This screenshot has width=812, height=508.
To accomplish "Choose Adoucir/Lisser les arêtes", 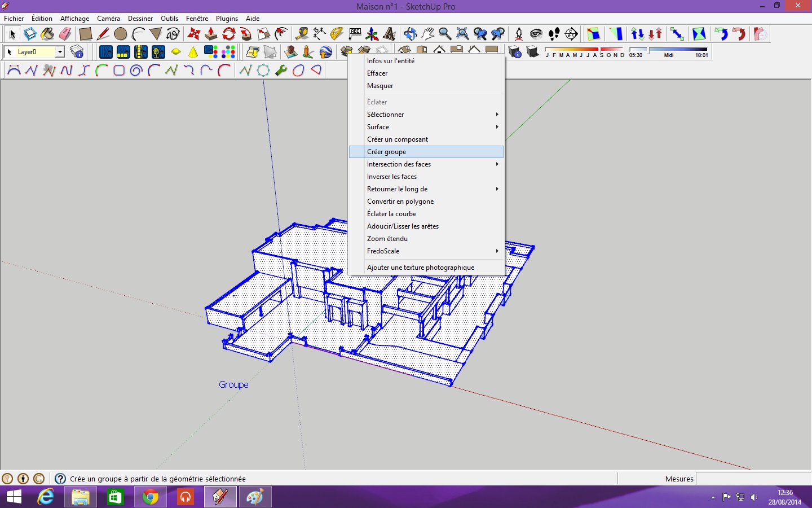I will (x=426, y=226).
